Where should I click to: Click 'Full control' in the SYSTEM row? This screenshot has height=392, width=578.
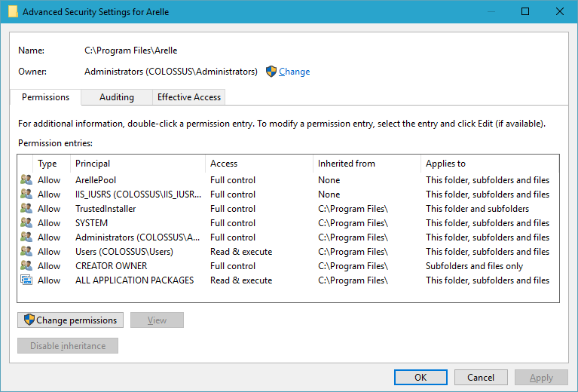233,223
